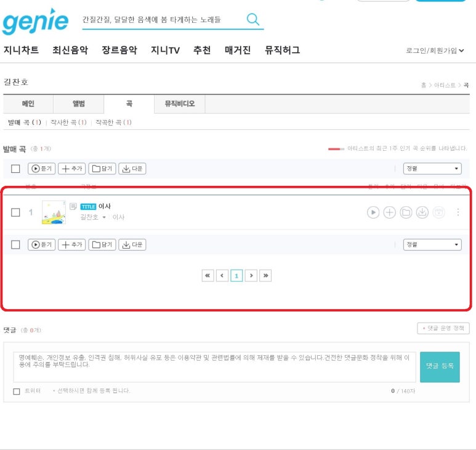Click the 작곡한 곡 (1) filter link

pos(113,123)
